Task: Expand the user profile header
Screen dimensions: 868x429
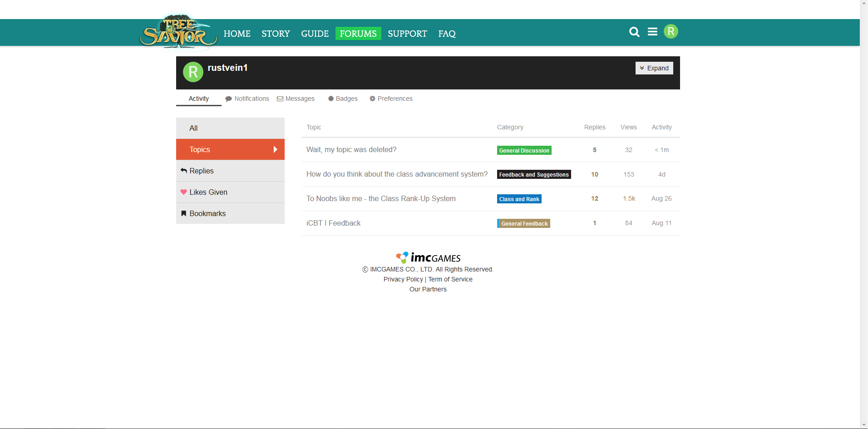Action: (x=654, y=68)
